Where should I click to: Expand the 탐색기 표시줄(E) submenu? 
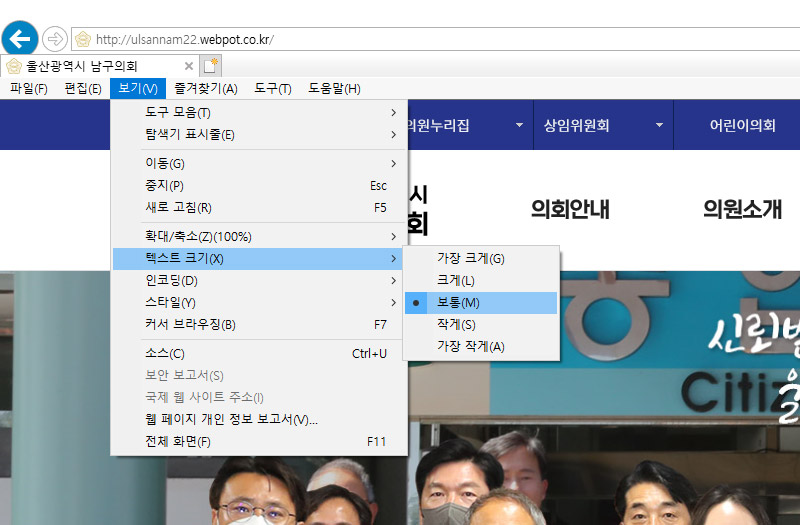[259, 134]
